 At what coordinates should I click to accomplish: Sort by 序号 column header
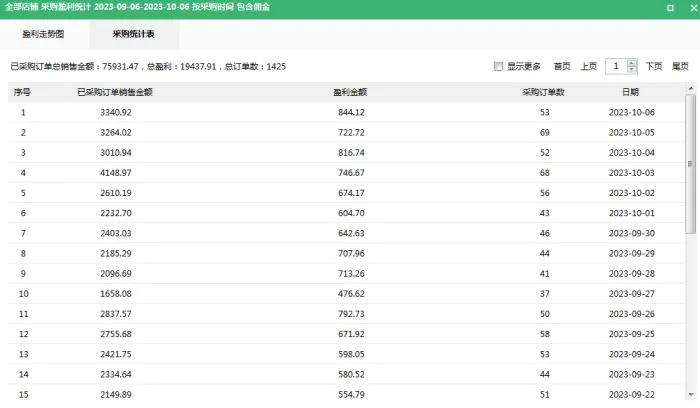click(x=22, y=92)
